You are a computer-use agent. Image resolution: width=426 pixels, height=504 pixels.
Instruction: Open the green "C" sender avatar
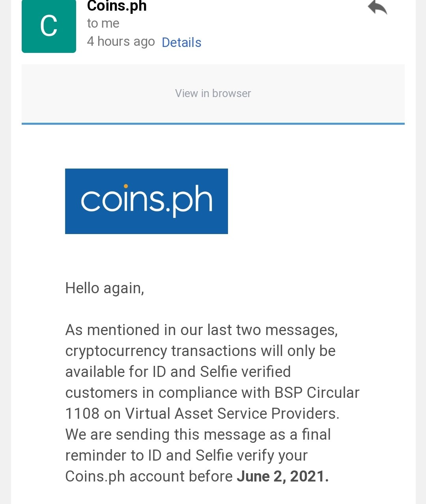pyautogui.click(x=49, y=26)
